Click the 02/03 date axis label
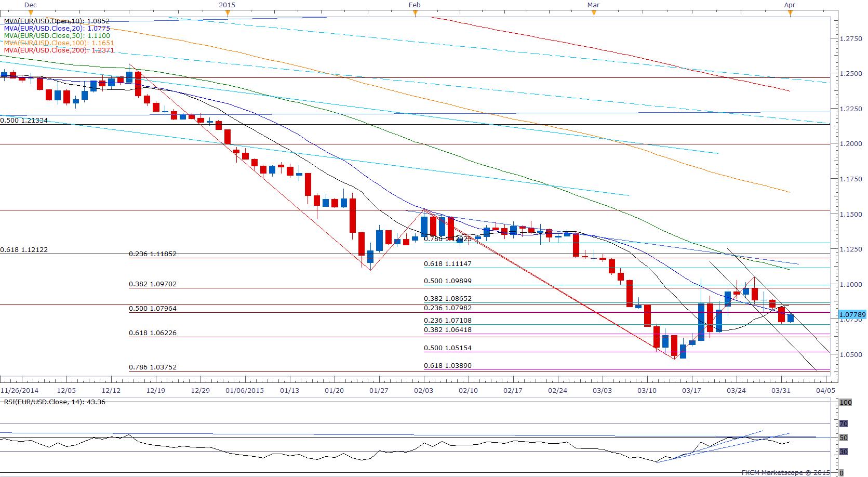 coord(423,390)
